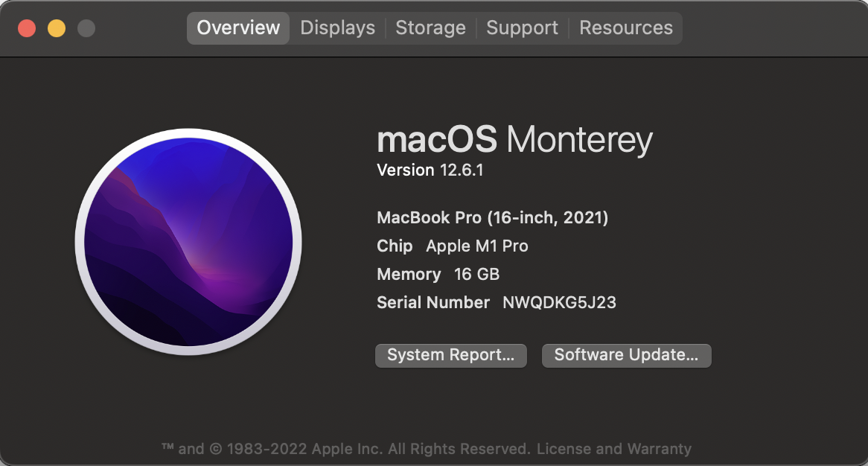Click the grayed-out zoom window button
Viewport: 868px width, 466px height.
86,28
